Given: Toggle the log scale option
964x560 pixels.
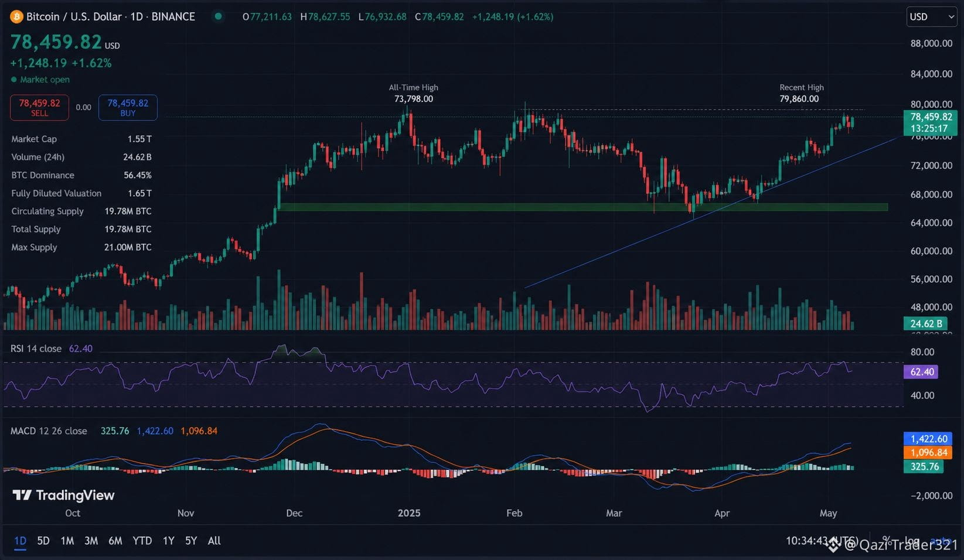Looking at the screenshot, I should (x=912, y=540).
